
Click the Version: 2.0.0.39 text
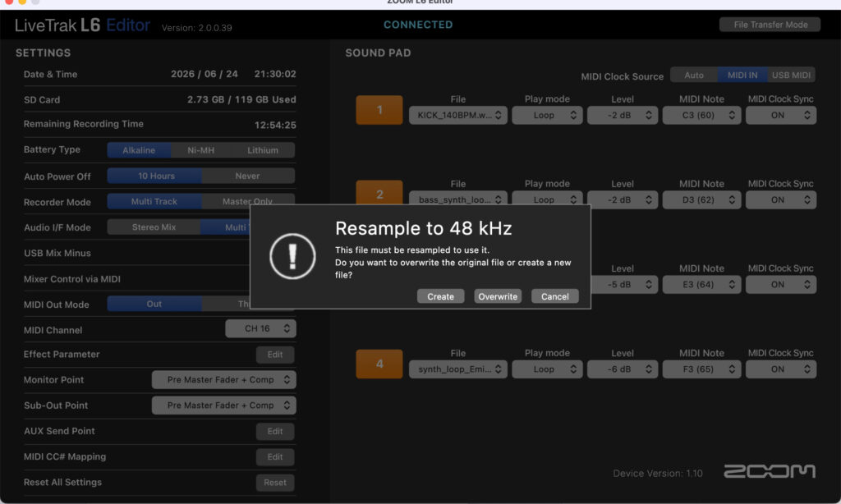197,28
